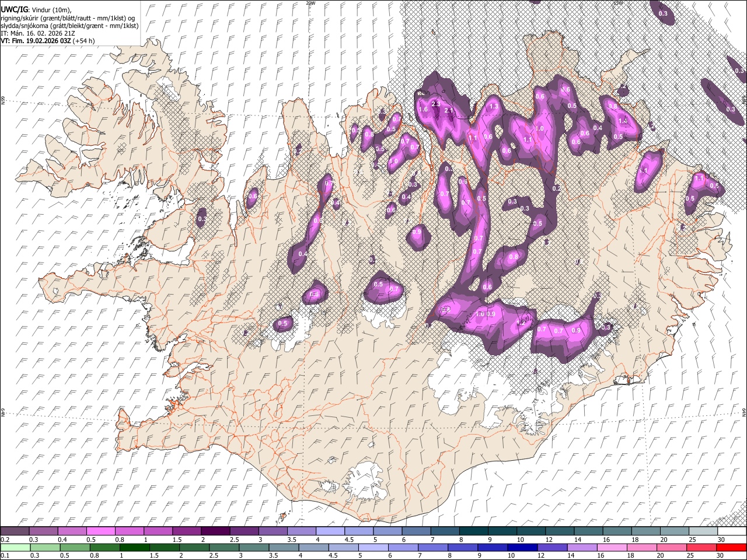Click the 'VT: Fim. 19.02.2026 03Z' valid time
The height and width of the screenshot is (560, 747).
coord(36,41)
